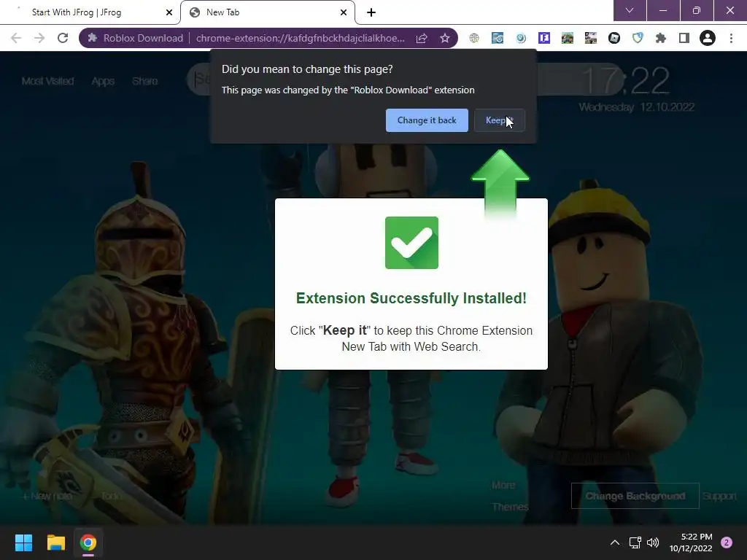
Task: Add a note with + New note
Action: 47,496
